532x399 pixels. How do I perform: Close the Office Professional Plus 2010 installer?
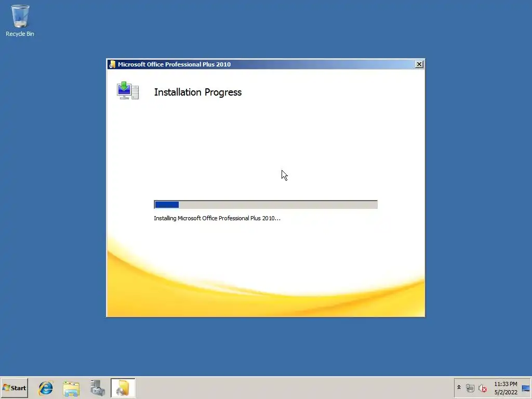(x=419, y=64)
